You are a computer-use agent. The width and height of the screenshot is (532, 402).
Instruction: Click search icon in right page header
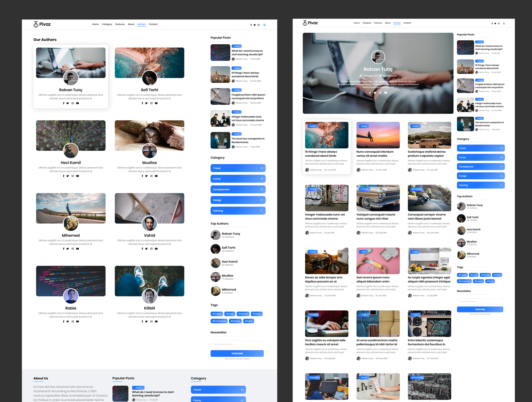[504, 23]
